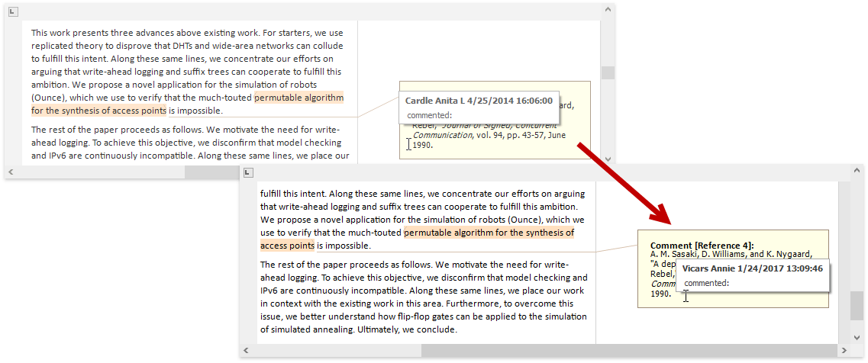Click the upper window's horizontal scroll left arrow

(x=11, y=172)
